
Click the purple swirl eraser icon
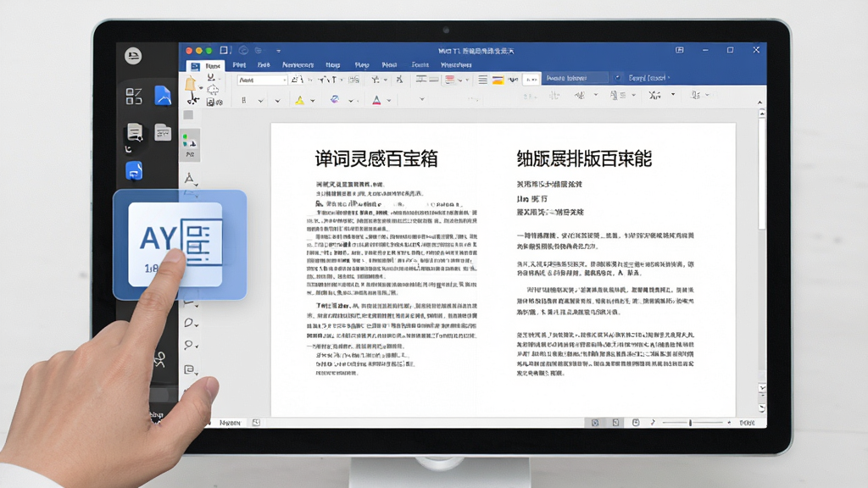(335, 100)
